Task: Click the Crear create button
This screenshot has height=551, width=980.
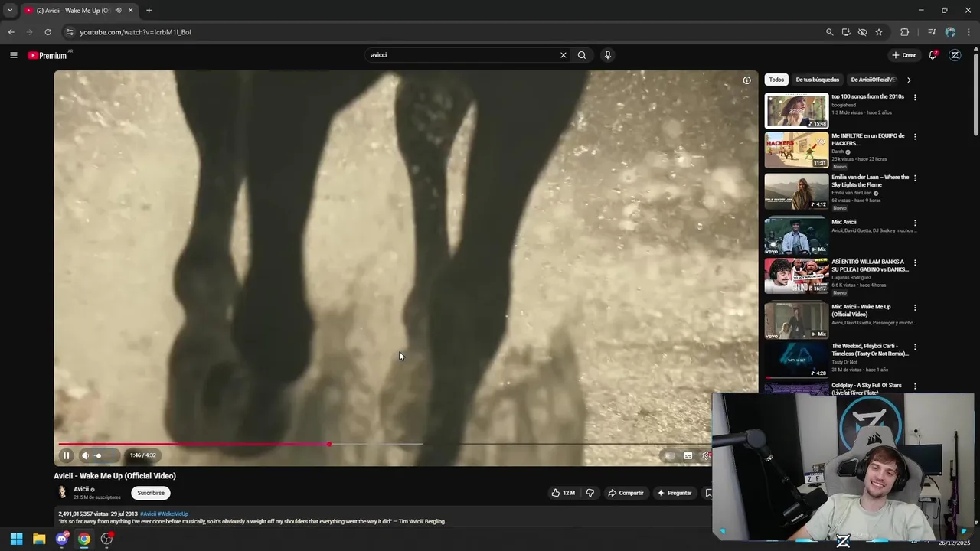Action: 903,55
